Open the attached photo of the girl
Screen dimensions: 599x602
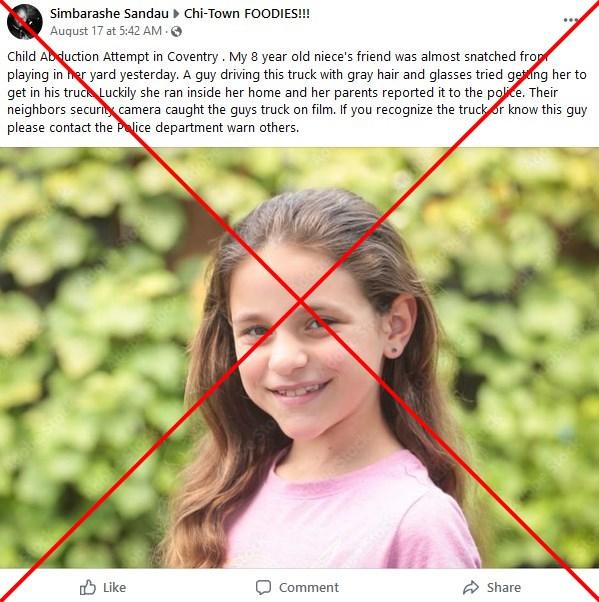[300, 358]
